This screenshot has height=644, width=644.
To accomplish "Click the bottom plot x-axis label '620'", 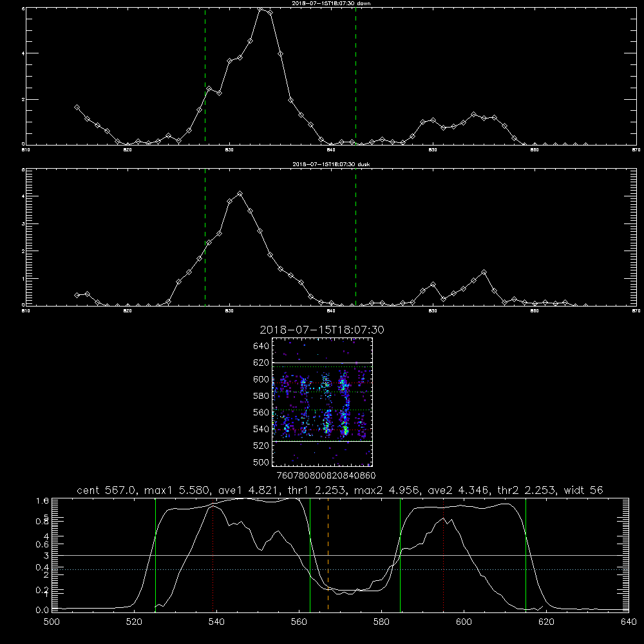I will tap(546, 622).
